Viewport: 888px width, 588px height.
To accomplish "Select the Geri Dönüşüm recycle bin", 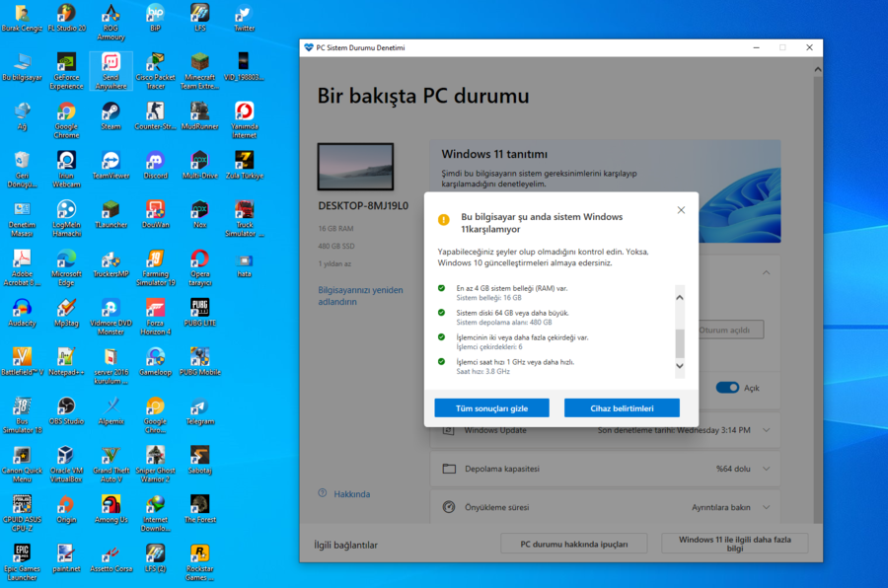I will coord(22,170).
